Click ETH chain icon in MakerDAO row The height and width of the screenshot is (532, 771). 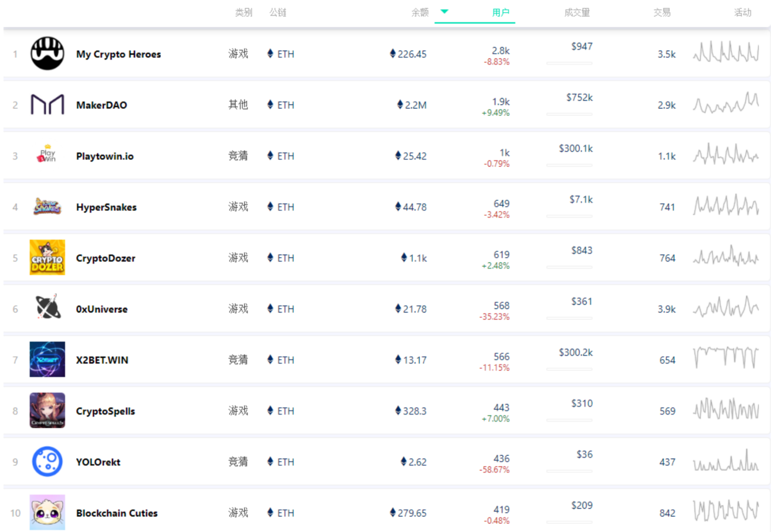[x=270, y=105]
